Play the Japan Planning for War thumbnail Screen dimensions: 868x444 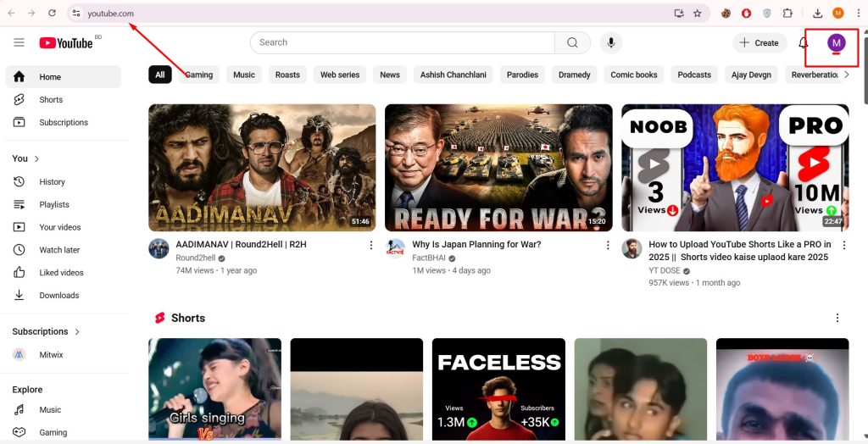pyautogui.click(x=498, y=168)
